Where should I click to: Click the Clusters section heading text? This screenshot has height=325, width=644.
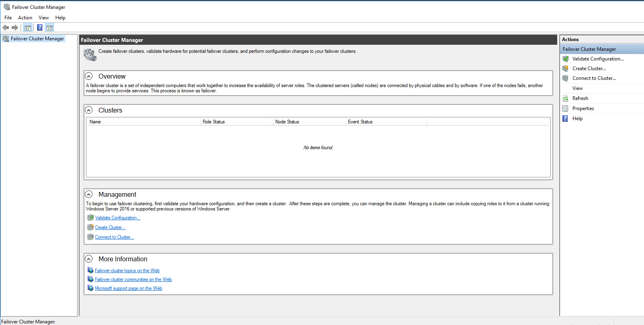point(110,110)
